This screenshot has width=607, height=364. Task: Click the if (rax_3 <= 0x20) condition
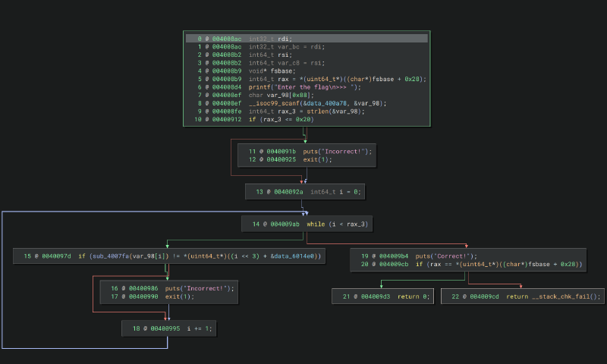(x=281, y=119)
